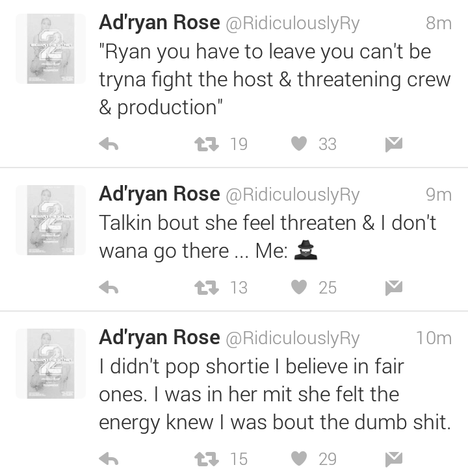Screen dimensions: 468x476
Task: Reply to the "Talkin bout she feel threaten" tweet
Action: [x=109, y=288]
